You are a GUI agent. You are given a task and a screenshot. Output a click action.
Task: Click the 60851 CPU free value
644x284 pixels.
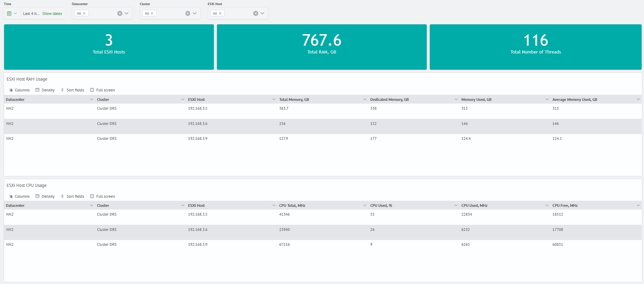558,245
